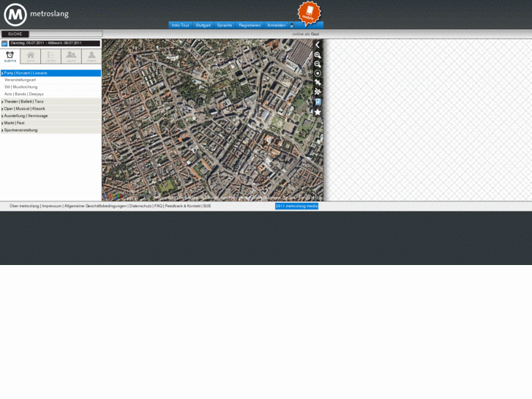Click the Google logo on the map

click(113, 196)
